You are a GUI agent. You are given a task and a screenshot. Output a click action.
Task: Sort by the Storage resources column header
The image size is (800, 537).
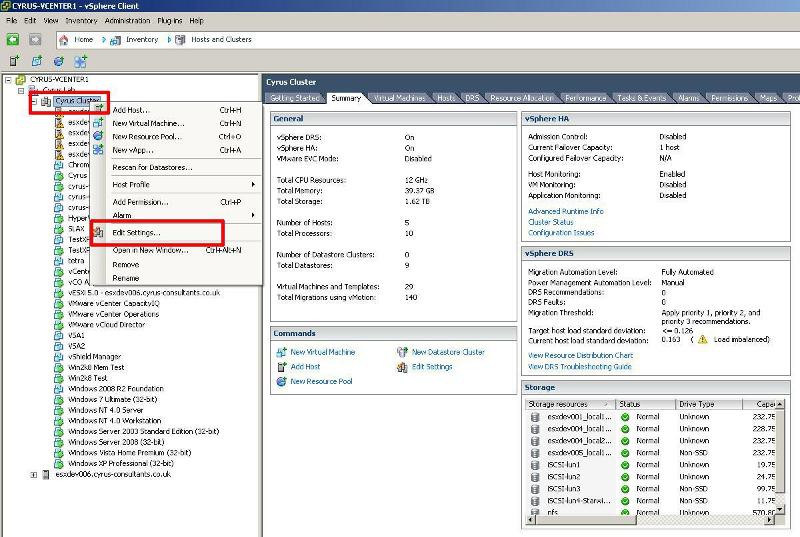[570, 404]
